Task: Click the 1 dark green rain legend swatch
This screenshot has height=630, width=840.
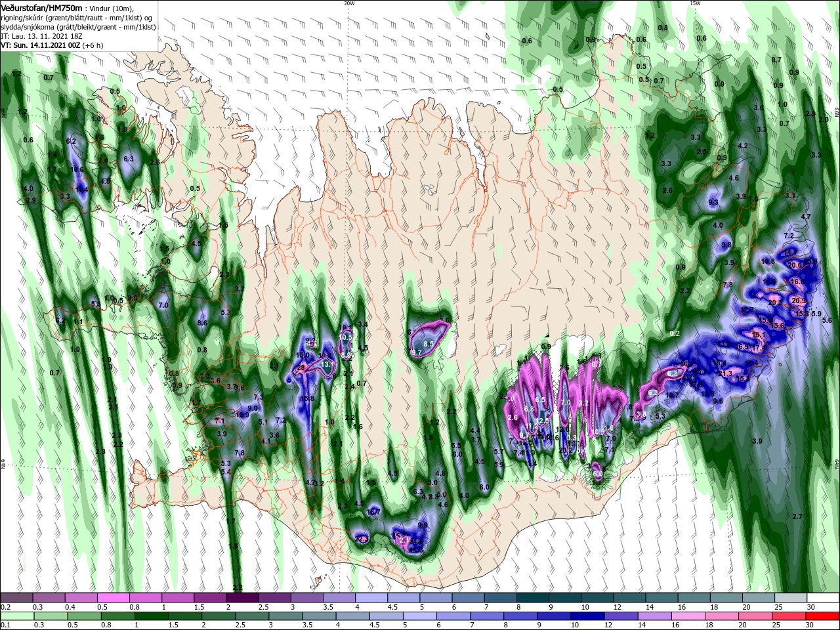Action: (152, 616)
